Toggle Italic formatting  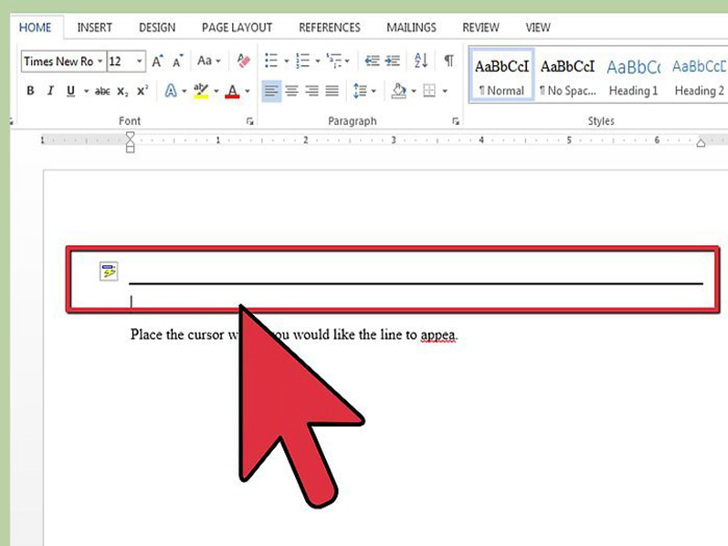pos(50,91)
